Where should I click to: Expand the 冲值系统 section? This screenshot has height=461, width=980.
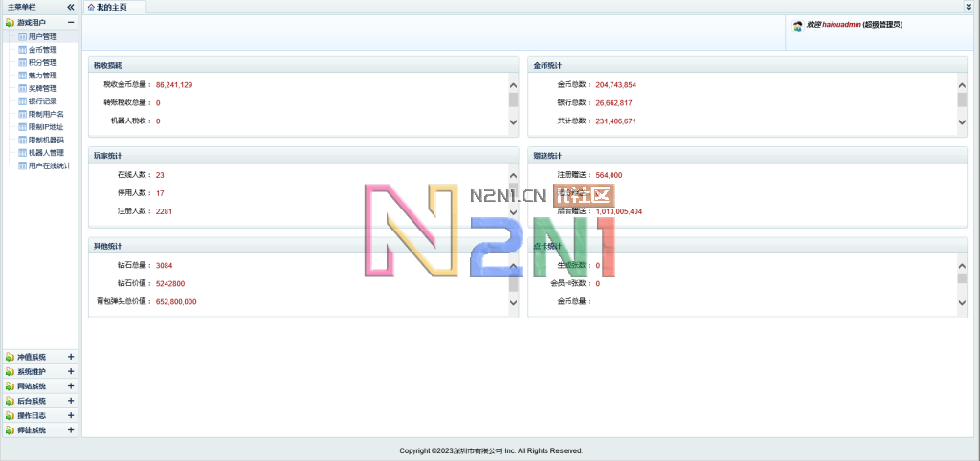(71, 357)
